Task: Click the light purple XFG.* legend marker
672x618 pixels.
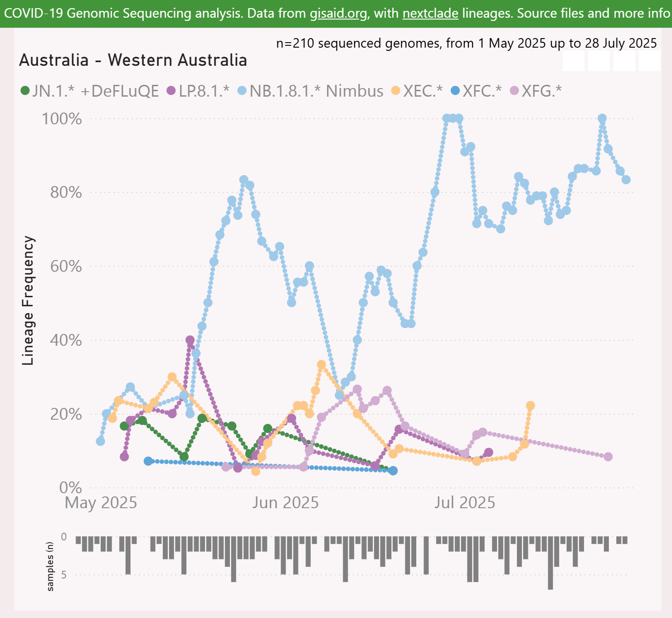Action: coord(514,91)
